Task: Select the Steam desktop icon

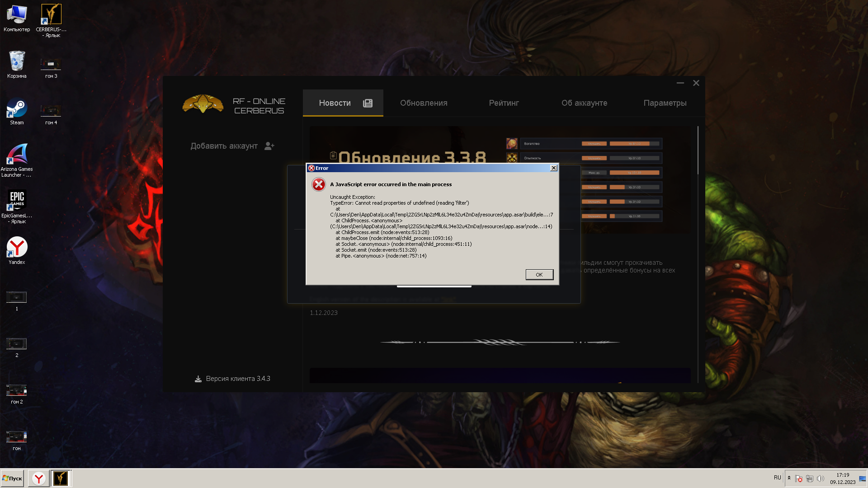Action: pyautogui.click(x=17, y=112)
